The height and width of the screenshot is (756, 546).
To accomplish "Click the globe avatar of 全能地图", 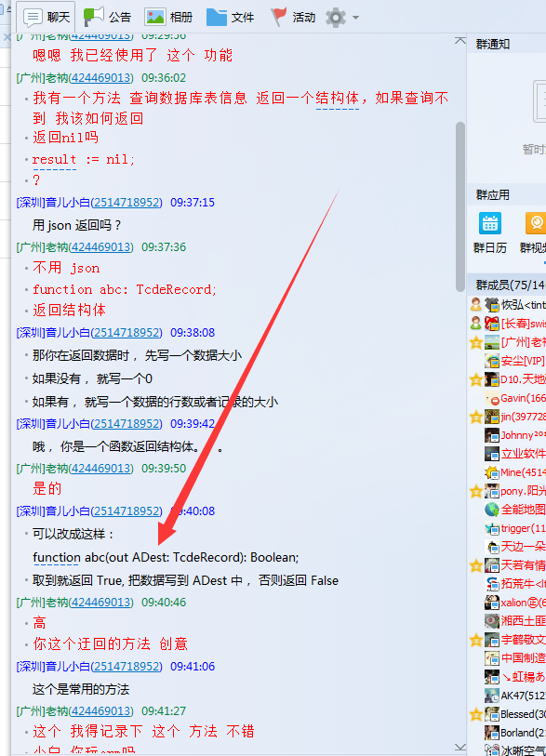I will tap(492, 510).
